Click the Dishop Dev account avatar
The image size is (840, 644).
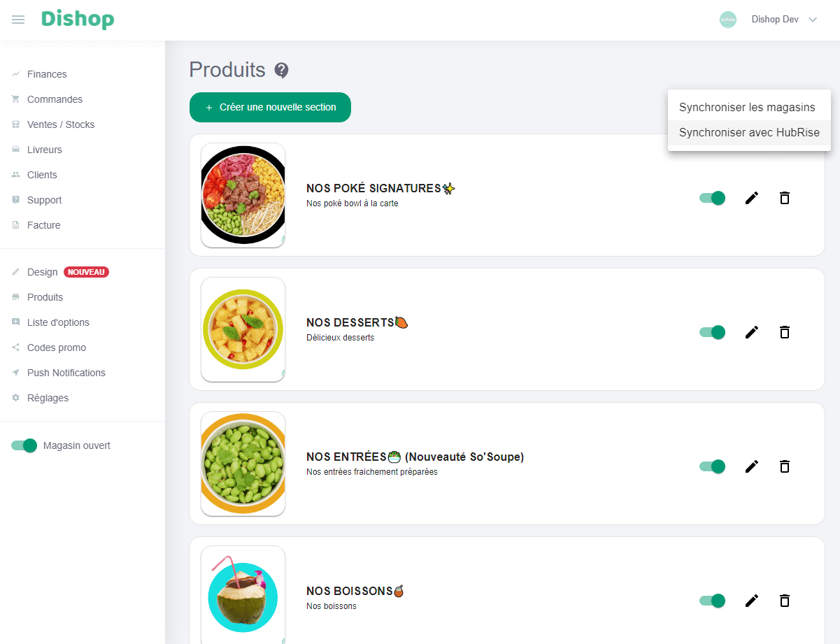pyautogui.click(x=728, y=20)
